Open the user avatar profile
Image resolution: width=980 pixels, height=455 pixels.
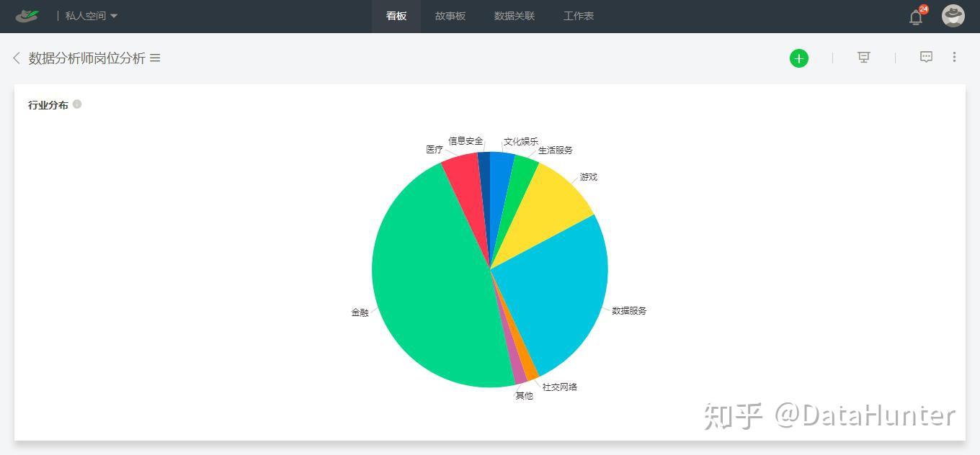point(953,16)
